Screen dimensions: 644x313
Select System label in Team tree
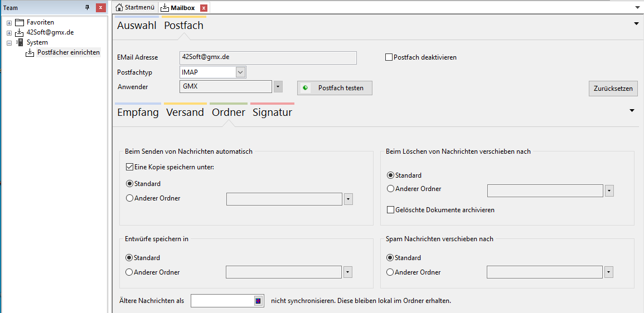click(x=37, y=42)
